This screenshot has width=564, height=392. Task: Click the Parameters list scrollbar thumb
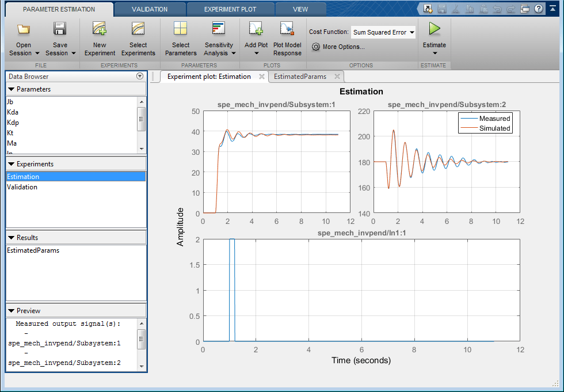pos(142,119)
